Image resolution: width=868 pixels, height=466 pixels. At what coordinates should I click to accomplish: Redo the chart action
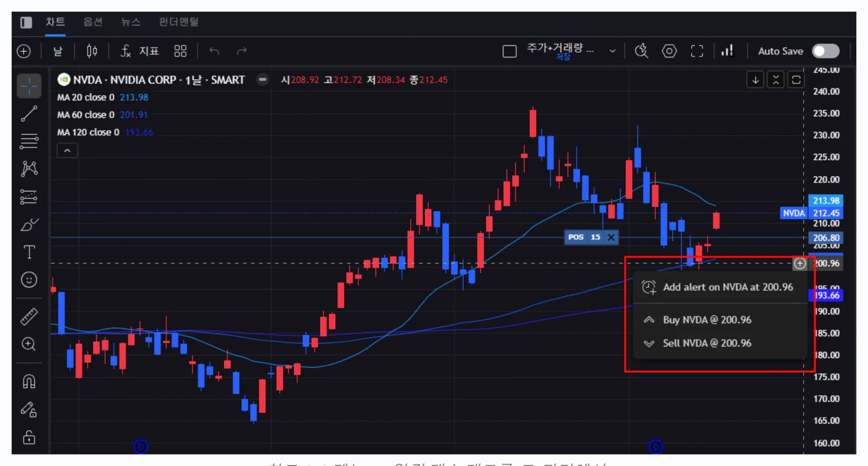[x=242, y=51]
